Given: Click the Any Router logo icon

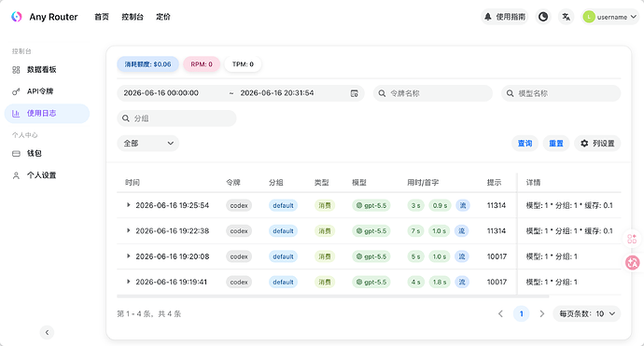Looking at the screenshot, I should click(17, 17).
